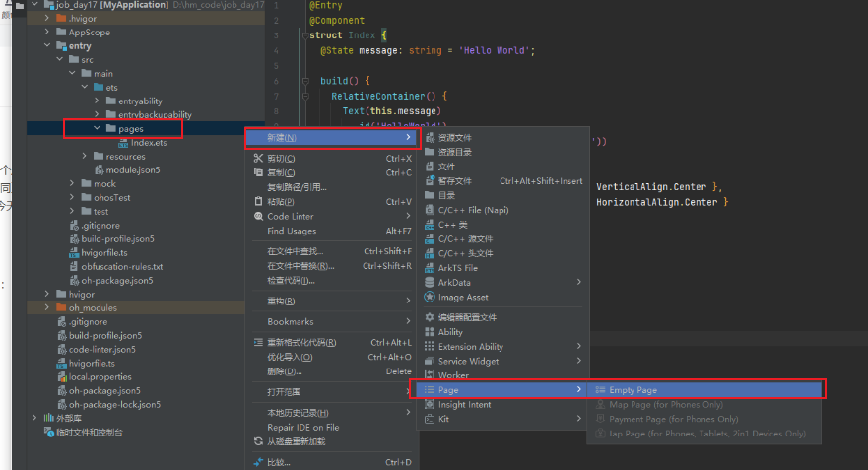Expand the hvigor folder
Viewport: 868px width, 470px height.
[47, 294]
